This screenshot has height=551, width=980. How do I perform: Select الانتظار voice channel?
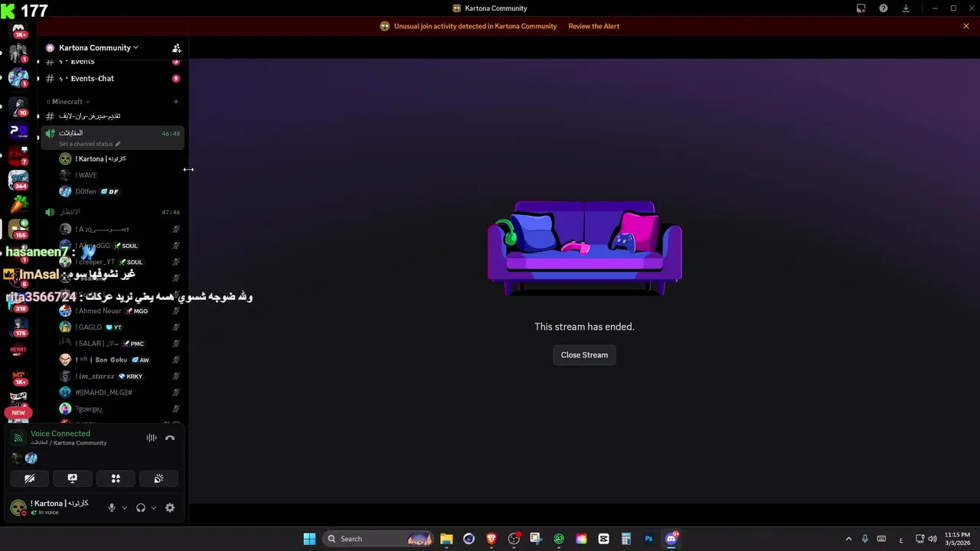point(111,212)
